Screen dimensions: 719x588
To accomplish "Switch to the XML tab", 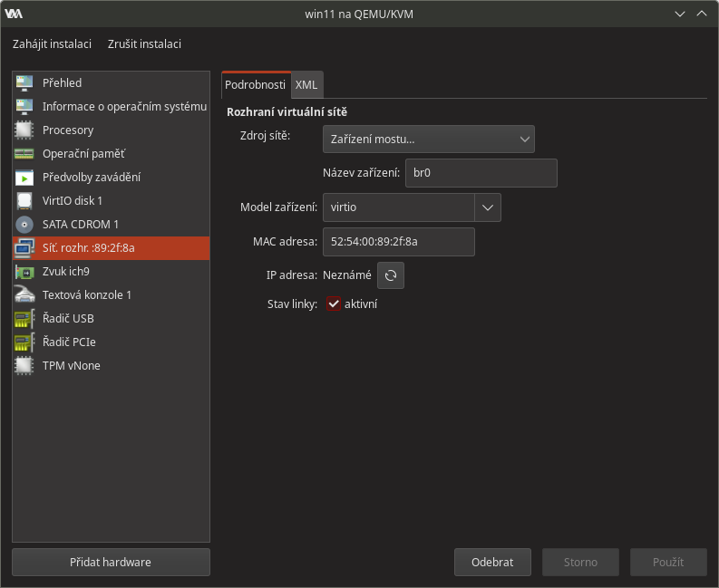I will (306, 85).
